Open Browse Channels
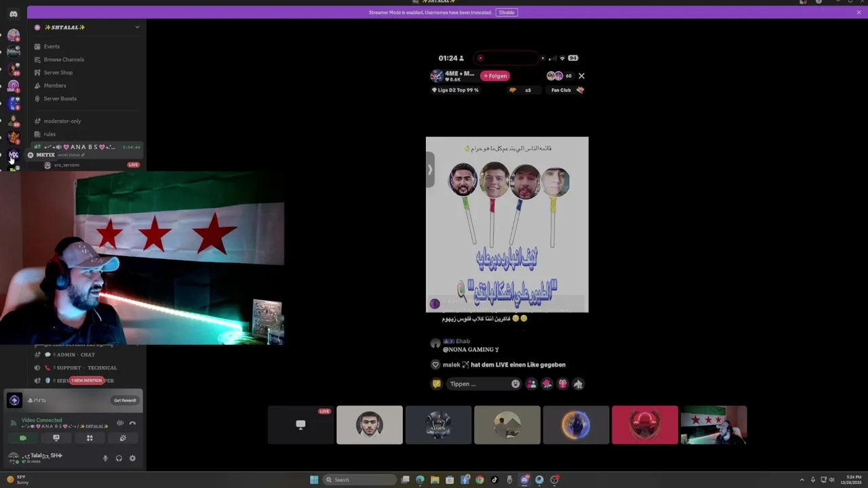Image resolution: width=868 pixels, height=488 pixels. [87, 60]
